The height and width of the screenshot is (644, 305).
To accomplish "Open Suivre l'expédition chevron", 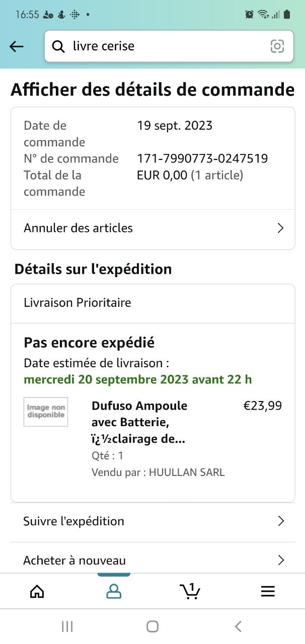I will click(281, 521).
